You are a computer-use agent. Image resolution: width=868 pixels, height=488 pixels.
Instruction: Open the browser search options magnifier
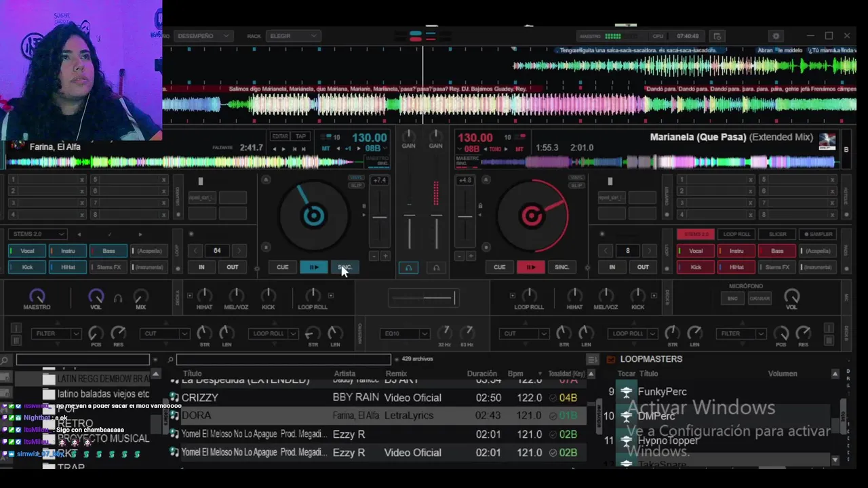[170, 360]
